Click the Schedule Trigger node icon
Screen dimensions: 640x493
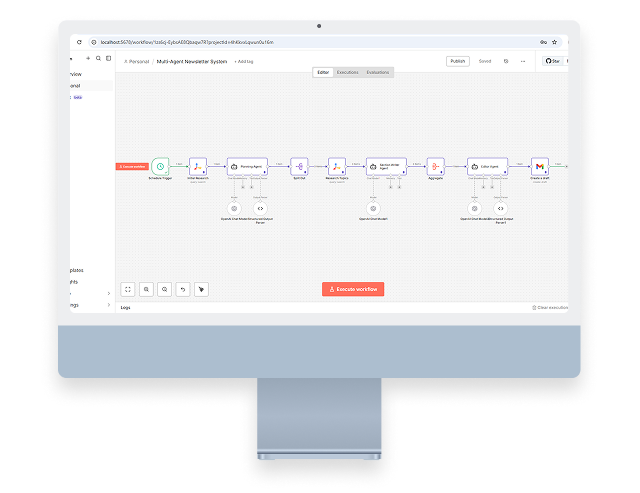point(160,166)
